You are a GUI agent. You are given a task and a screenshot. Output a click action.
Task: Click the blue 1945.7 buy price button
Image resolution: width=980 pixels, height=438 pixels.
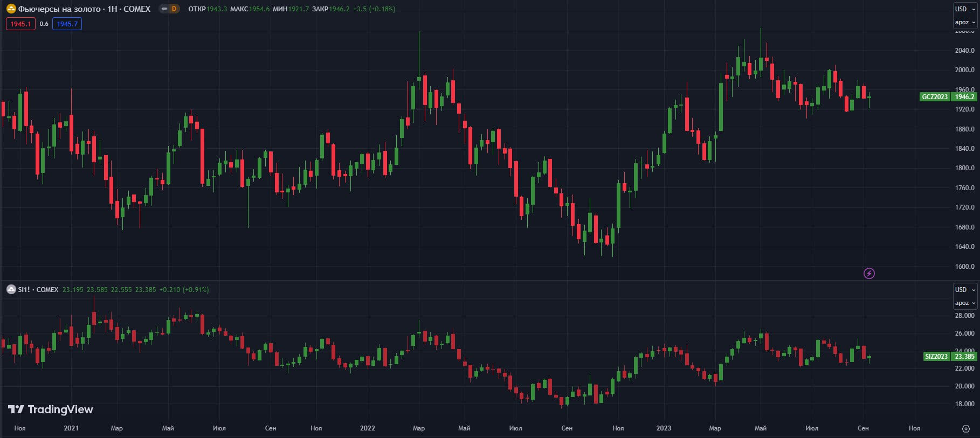point(67,24)
